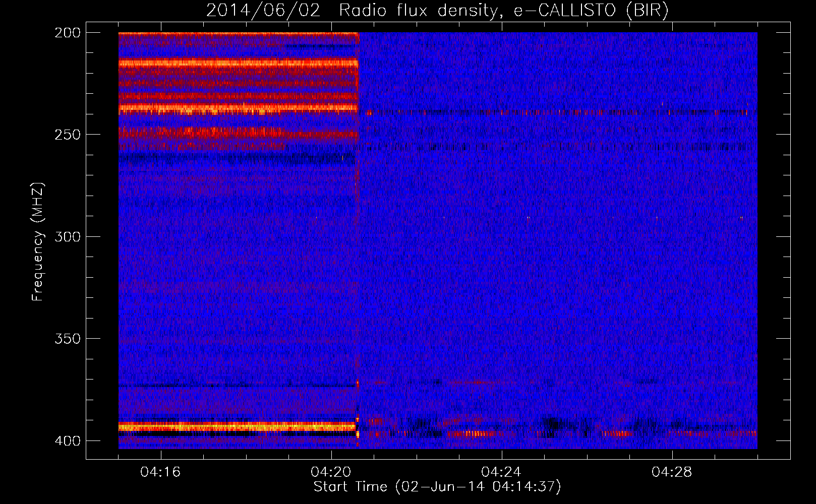Click the 04:24 time tick label
The height and width of the screenshot is (504, 816).
[501, 472]
